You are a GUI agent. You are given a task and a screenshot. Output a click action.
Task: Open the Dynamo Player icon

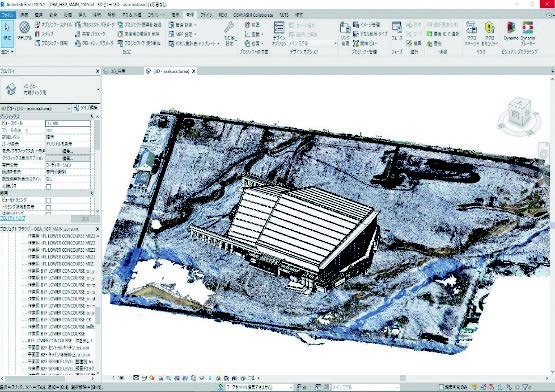tap(528, 32)
